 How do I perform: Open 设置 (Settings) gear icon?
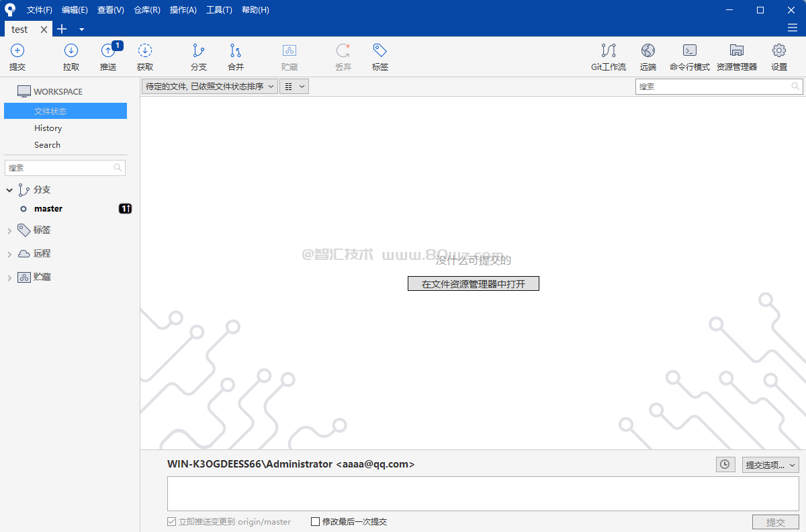pyautogui.click(x=779, y=56)
